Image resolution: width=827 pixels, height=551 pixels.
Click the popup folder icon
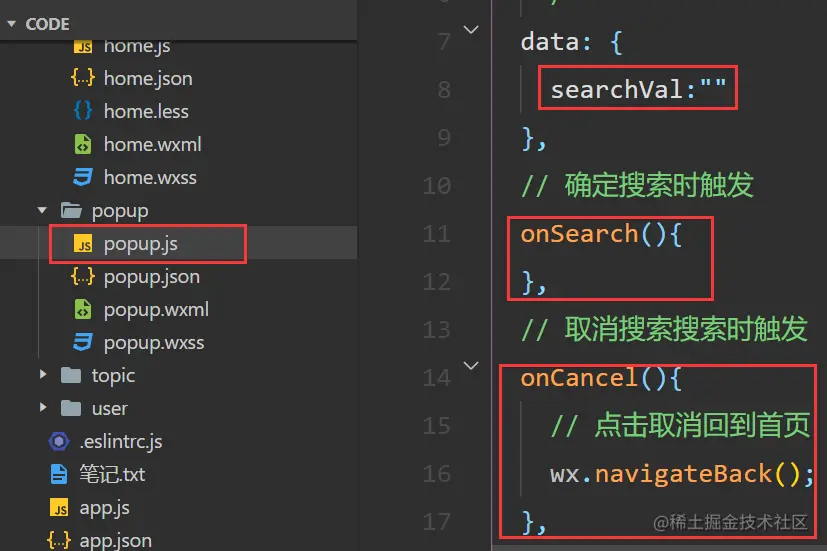(71, 210)
